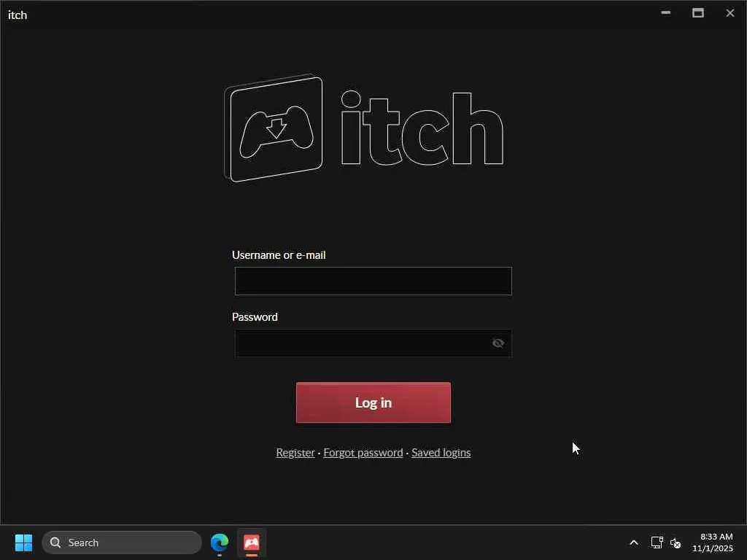Launch Microsoft Edge from the taskbar
Viewport: 747px width, 560px height.
point(219,542)
